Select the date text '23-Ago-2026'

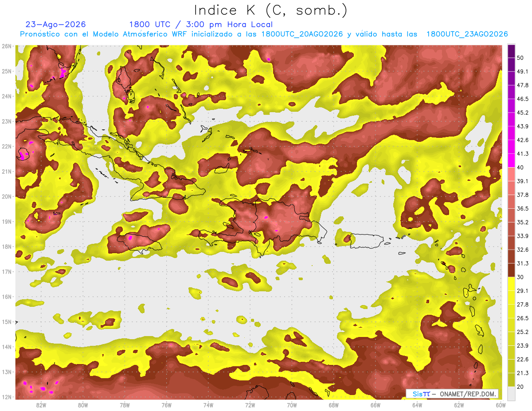55,24
